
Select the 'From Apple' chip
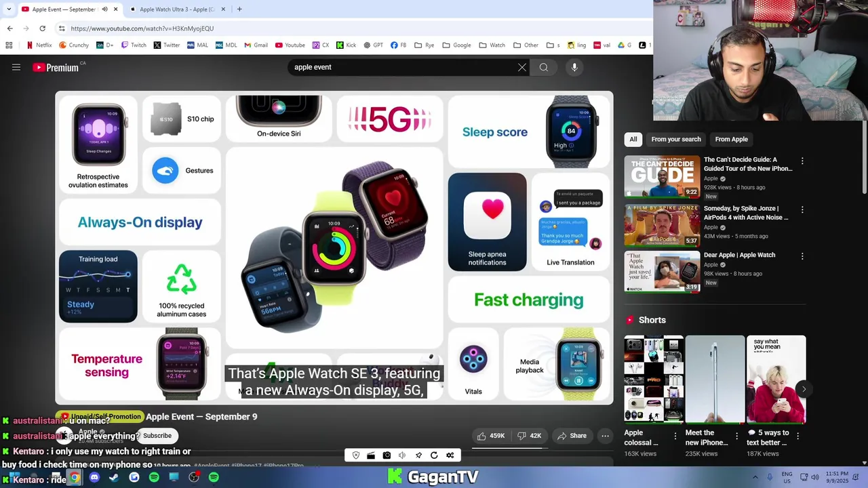731,140
